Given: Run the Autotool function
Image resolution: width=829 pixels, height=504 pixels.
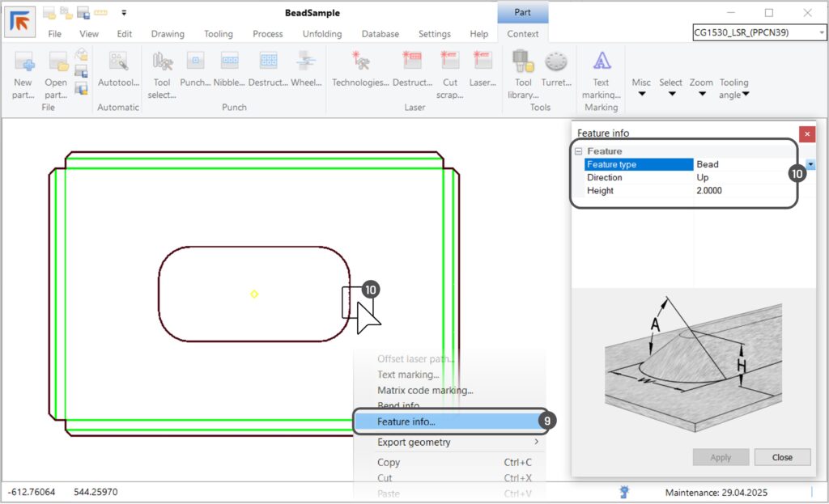Looking at the screenshot, I should (118, 62).
